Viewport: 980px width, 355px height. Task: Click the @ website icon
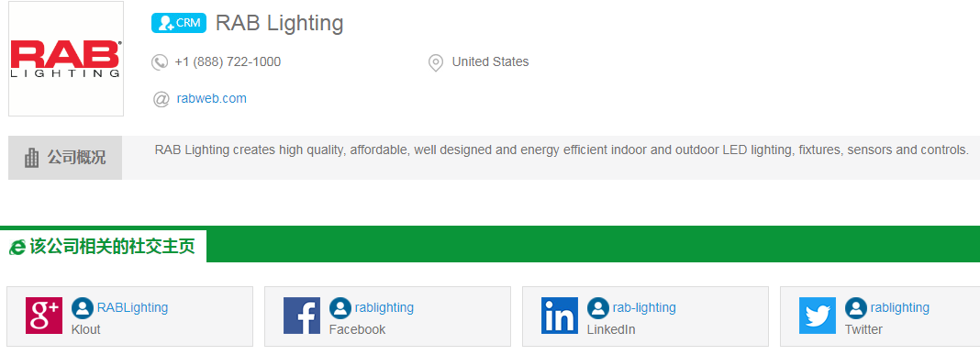[161, 99]
